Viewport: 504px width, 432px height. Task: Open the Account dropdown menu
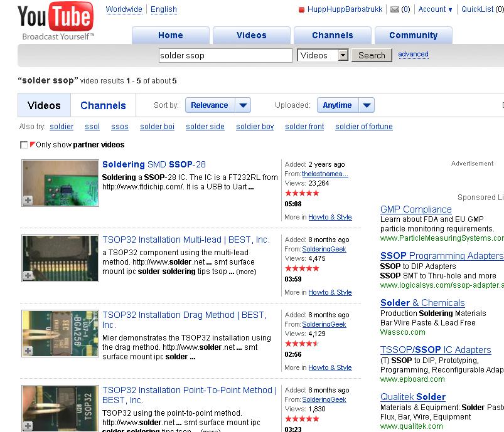(x=435, y=9)
